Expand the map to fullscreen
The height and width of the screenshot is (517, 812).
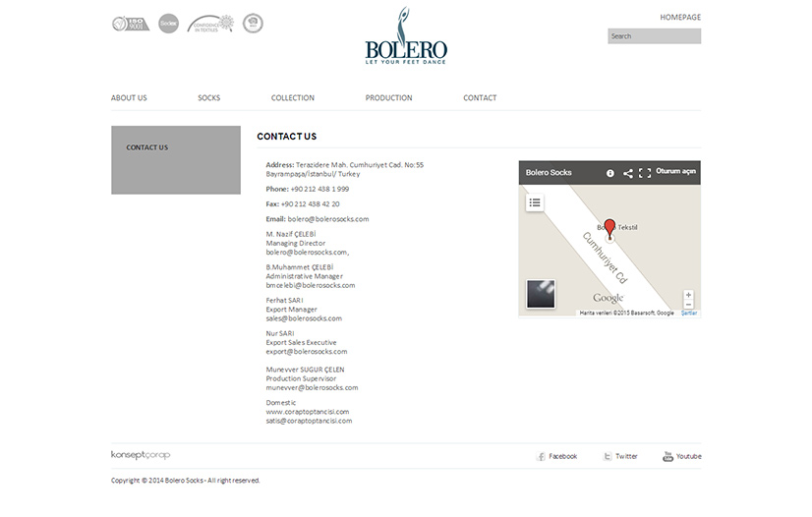[x=645, y=173]
